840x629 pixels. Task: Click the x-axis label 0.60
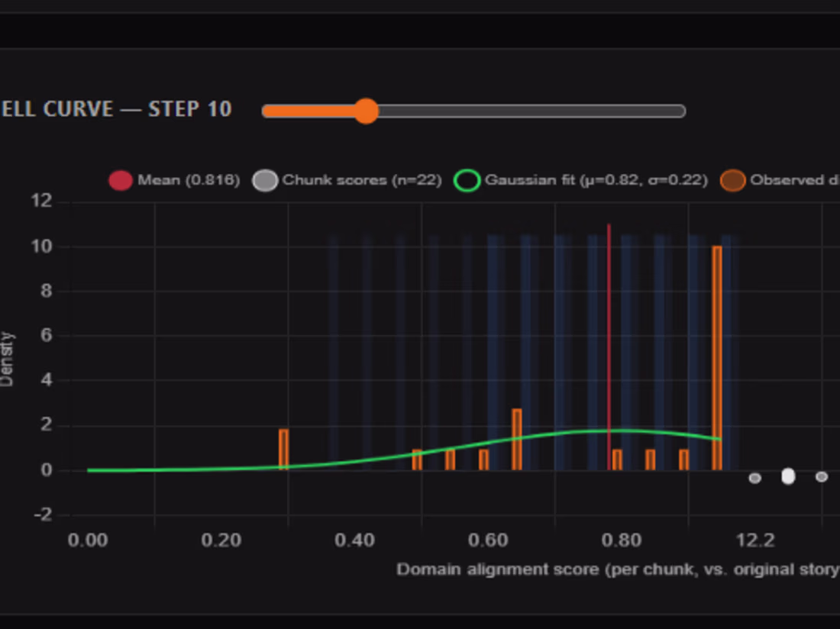coord(488,540)
